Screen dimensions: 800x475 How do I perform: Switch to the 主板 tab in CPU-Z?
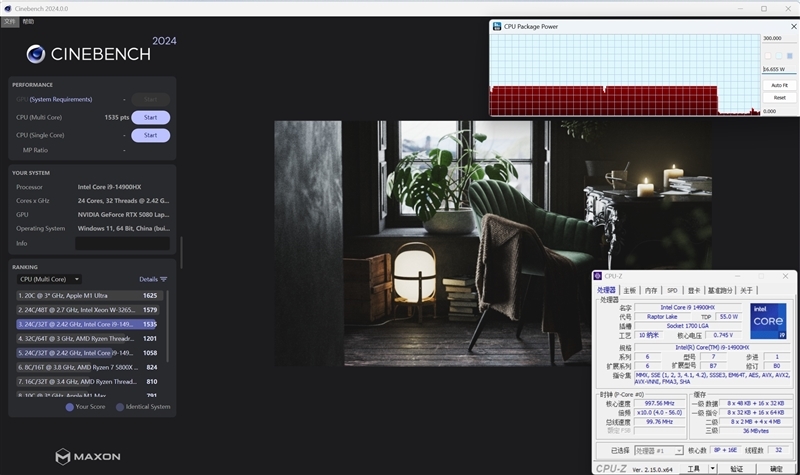(x=630, y=290)
